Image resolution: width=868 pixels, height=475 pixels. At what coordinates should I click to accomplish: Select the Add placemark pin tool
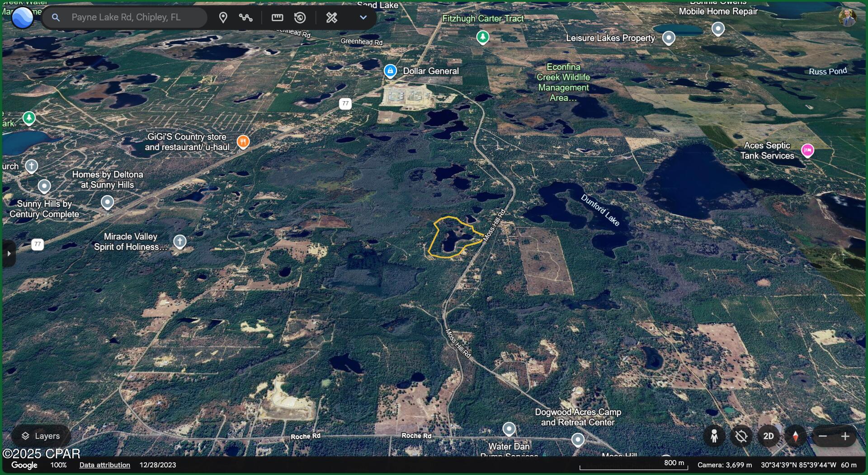[223, 18]
